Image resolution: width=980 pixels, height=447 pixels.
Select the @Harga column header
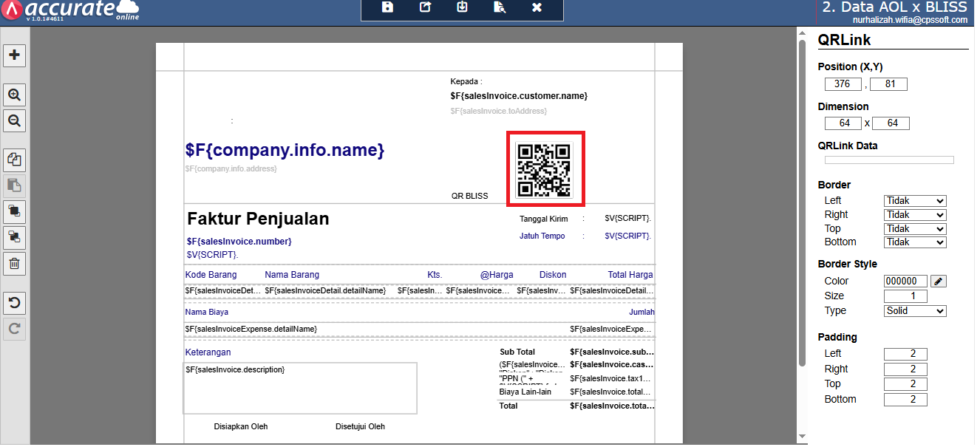[x=496, y=275]
